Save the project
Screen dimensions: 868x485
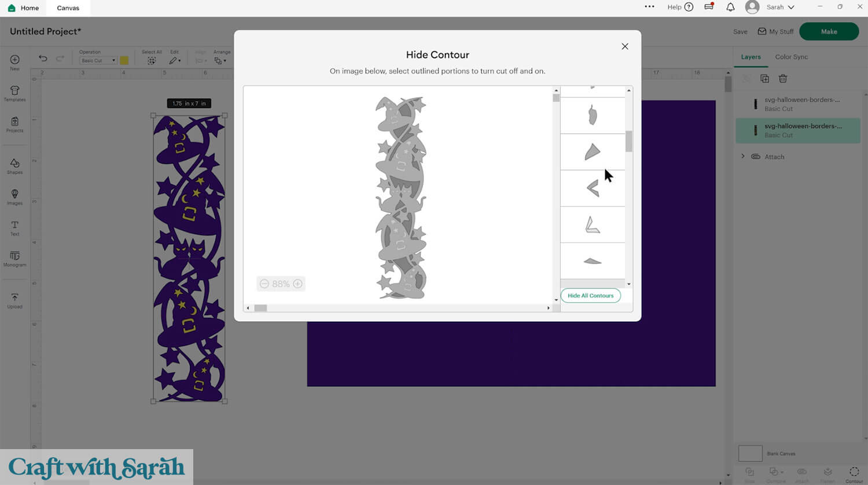740,32
